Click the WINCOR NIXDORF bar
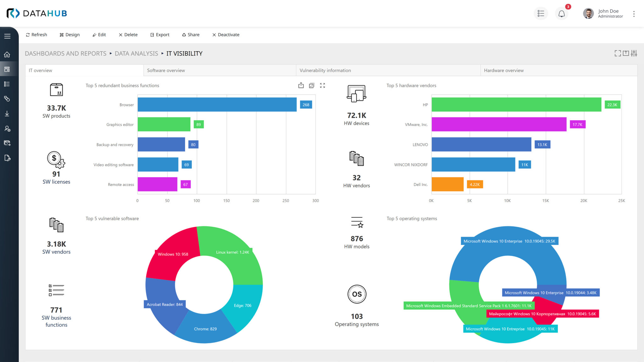Screen dimensions: 644x362 pos(473,164)
